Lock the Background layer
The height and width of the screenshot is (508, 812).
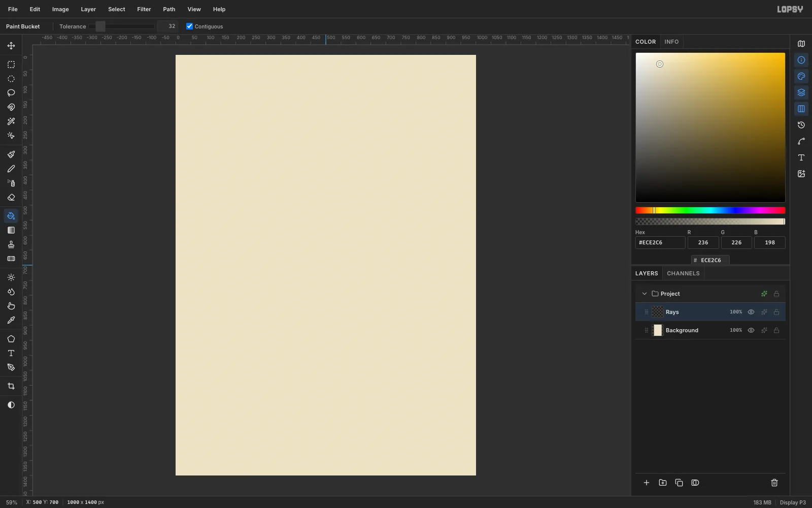(x=776, y=330)
